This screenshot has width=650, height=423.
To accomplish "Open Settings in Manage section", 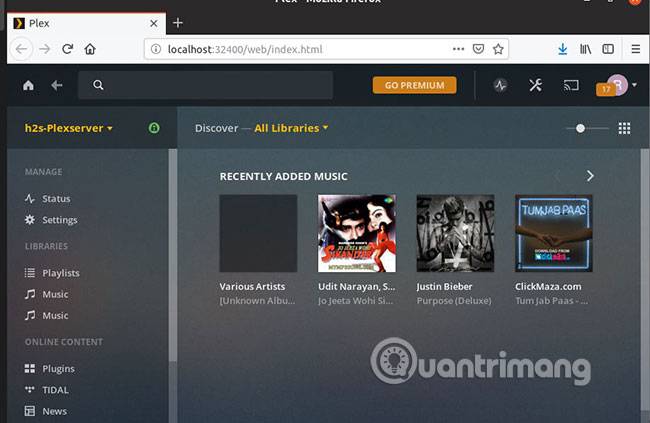I will point(60,220).
